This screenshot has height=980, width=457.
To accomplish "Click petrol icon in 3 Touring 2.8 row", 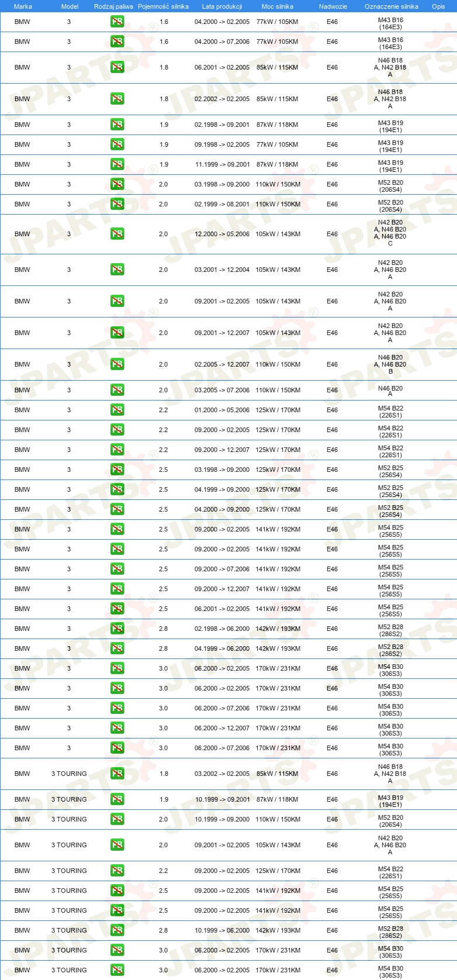I will coord(117,930).
